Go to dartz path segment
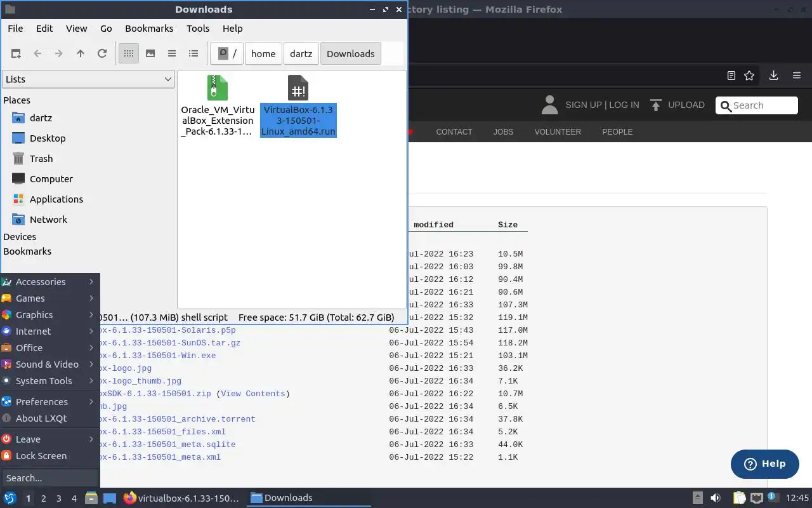812x508 pixels. pos(301,54)
